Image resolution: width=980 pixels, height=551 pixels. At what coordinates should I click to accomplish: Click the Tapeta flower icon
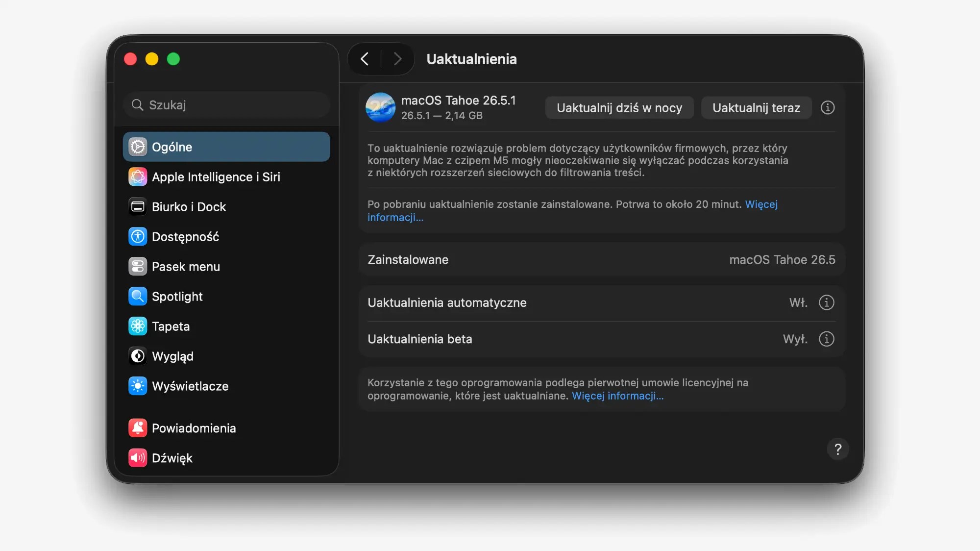[x=138, y=326]
